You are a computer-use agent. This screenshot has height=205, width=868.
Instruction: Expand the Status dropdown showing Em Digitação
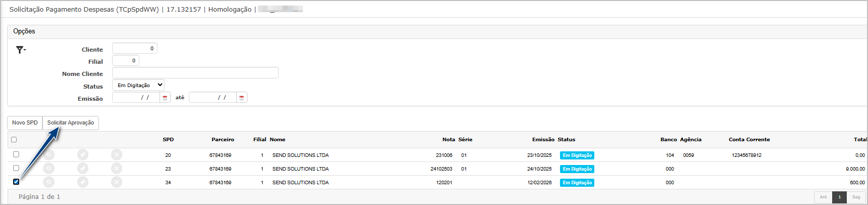[x=138, y=86]
